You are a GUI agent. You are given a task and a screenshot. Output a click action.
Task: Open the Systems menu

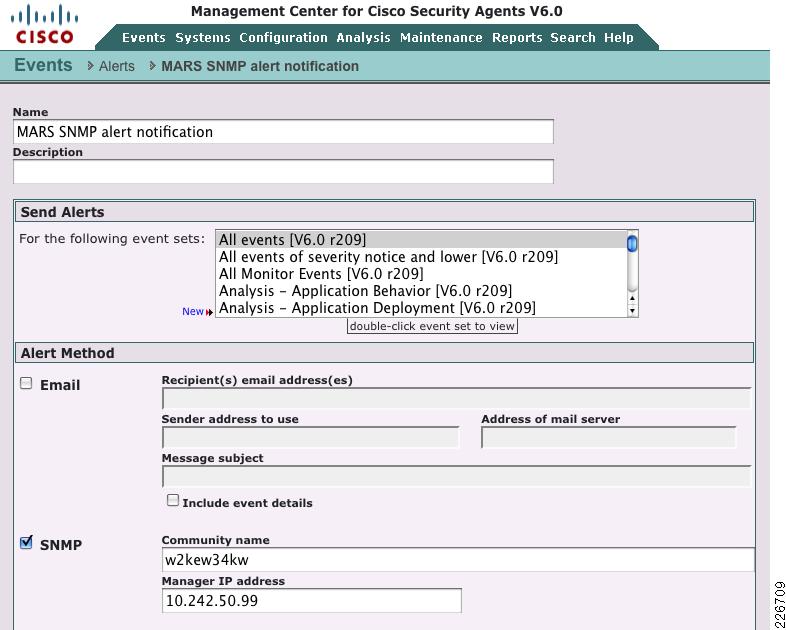[203, 38]
